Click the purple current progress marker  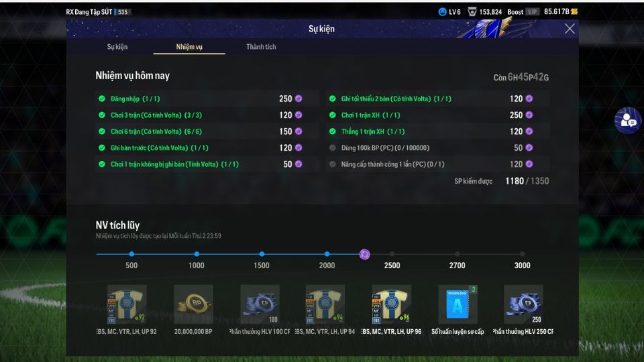click(364, 254)
